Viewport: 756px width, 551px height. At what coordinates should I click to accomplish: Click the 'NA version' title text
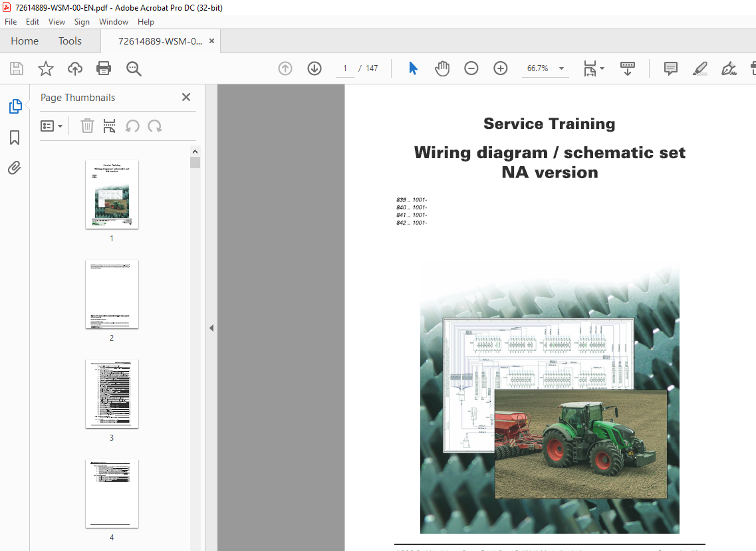550,173
